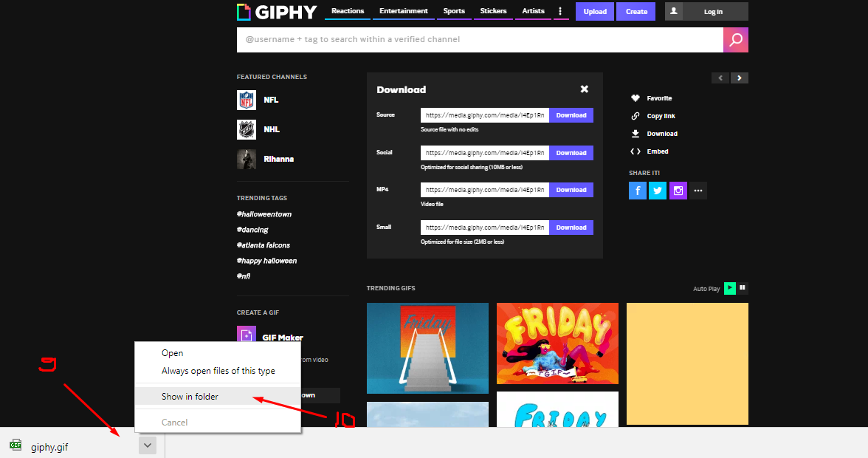Open the NFL channel logo
868x458 pixels.
tap(247, 100)
